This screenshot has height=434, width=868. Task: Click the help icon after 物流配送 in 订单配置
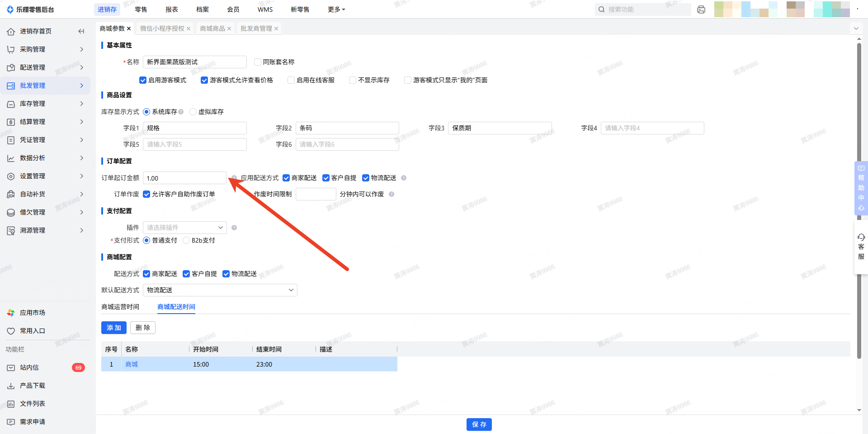click(x=404, y=178)
